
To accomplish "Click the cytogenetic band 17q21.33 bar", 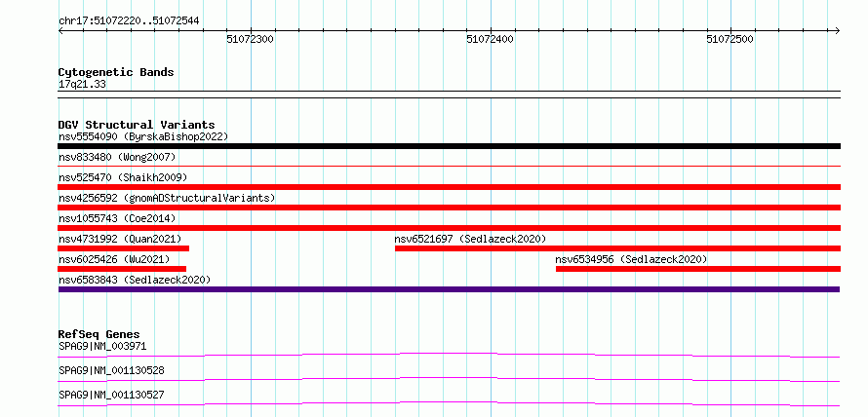I will tap(449, 95).
